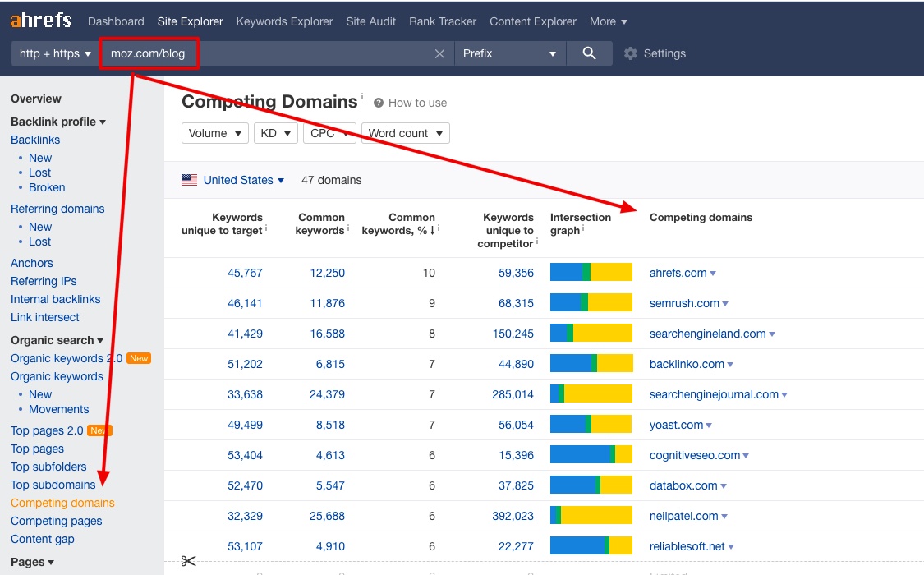Open the Volume filter dropdown

click(214, 133)
